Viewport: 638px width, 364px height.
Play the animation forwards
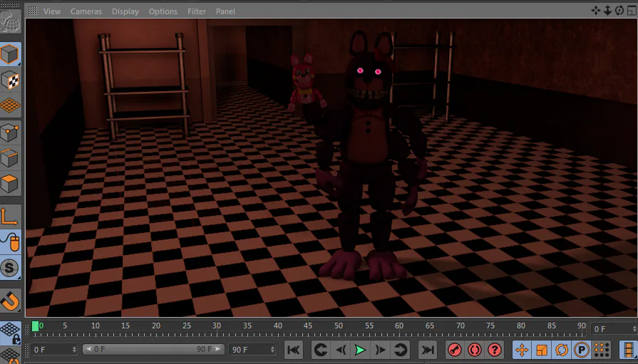360,350
